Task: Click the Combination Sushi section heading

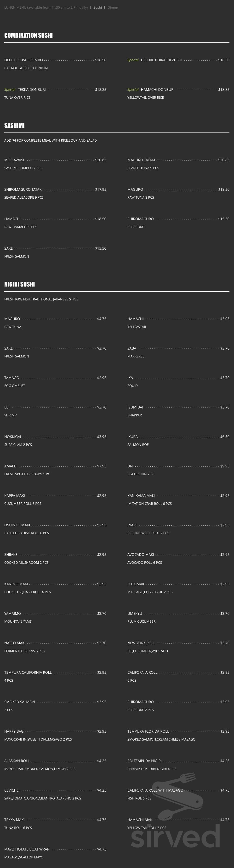Action: click(28, 35)
